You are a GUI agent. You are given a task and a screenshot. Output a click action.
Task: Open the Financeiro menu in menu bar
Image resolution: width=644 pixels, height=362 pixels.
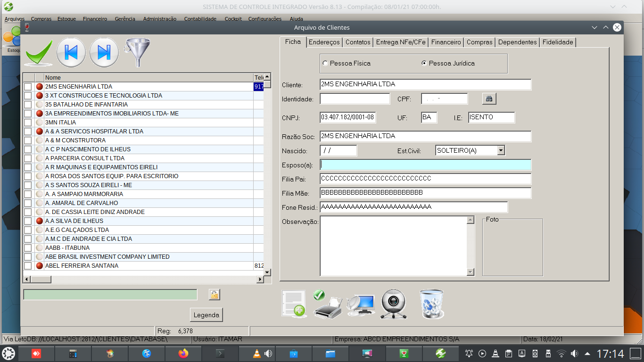tap(95, 19)
